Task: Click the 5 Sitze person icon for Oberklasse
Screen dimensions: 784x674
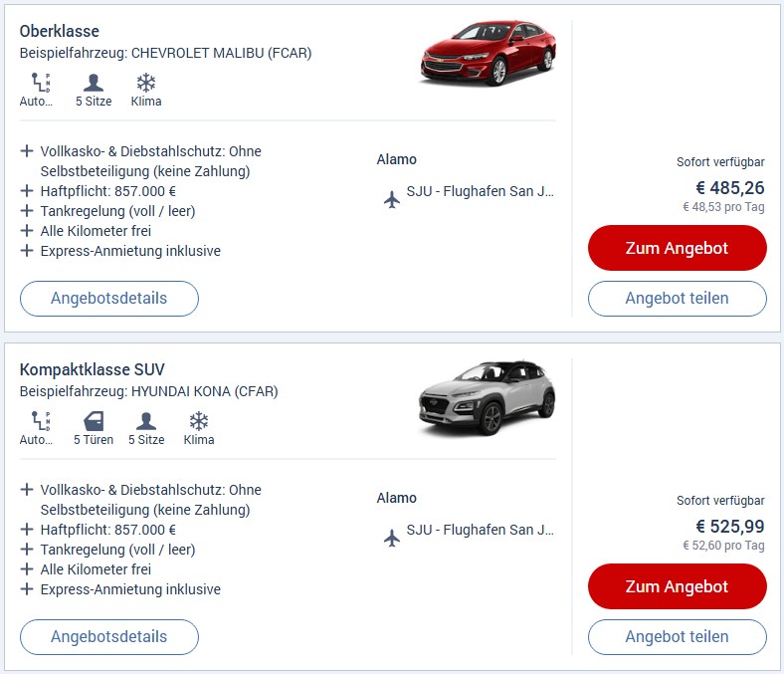Action: tap(93, 83)
